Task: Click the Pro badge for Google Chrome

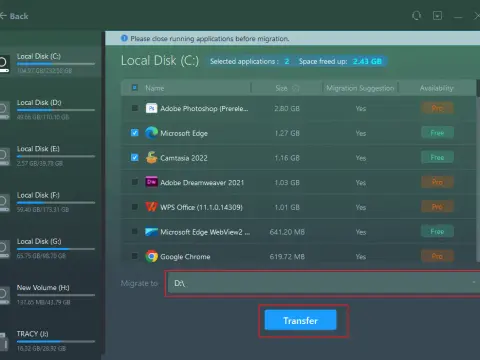Action: (437, 256)
